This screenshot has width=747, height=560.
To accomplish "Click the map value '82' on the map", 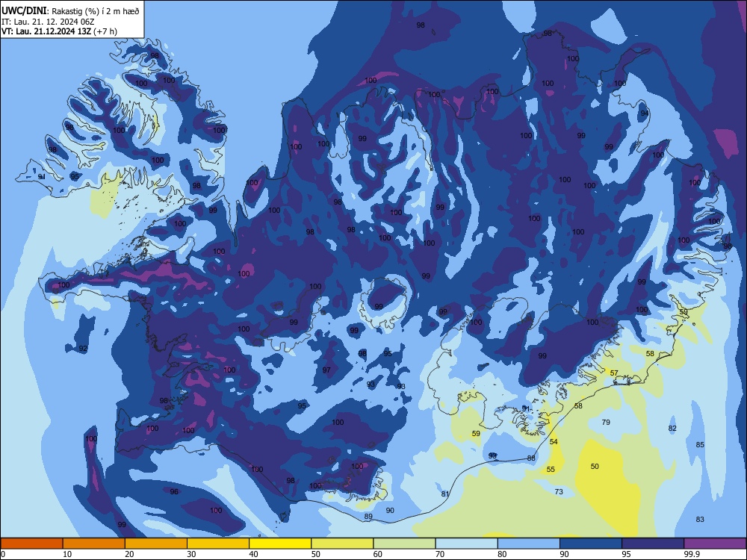I will click(x=672, y=428).
